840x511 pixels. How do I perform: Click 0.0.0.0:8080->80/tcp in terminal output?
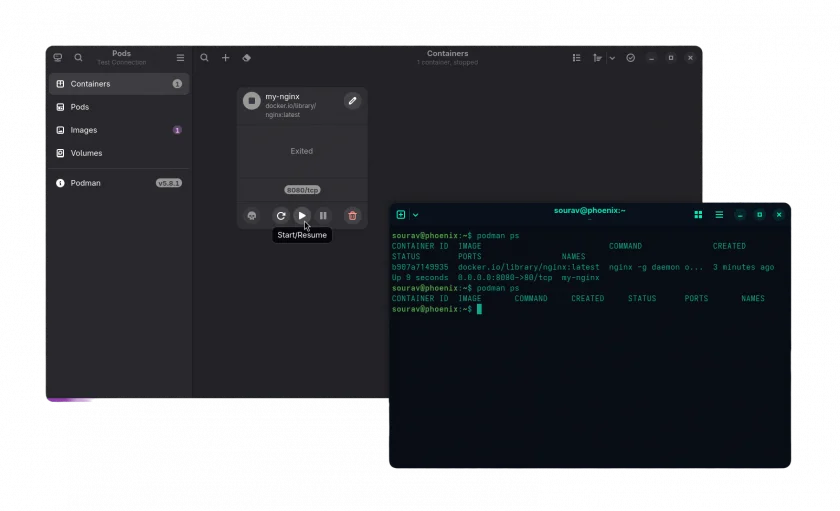505,277
